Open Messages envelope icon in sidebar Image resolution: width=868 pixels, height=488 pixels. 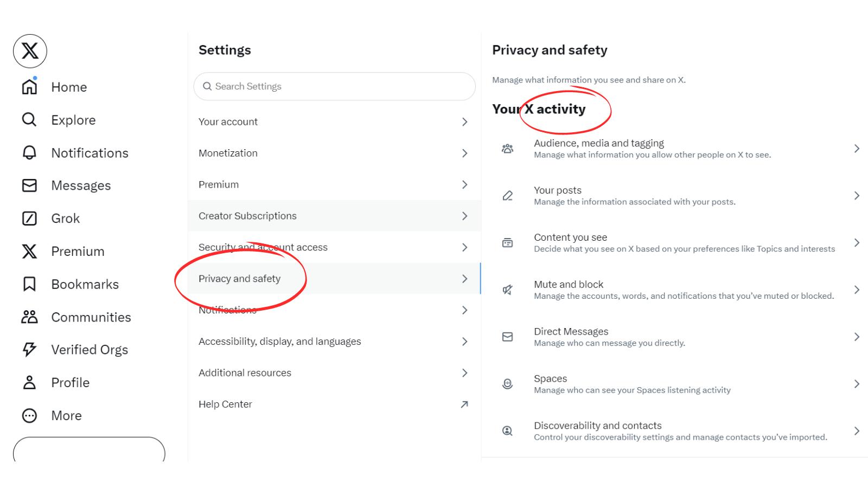tap(29, 185)
